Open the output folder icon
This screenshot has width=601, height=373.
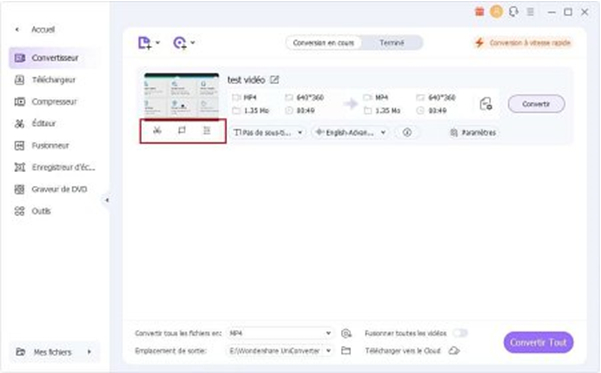coord(346,350)
